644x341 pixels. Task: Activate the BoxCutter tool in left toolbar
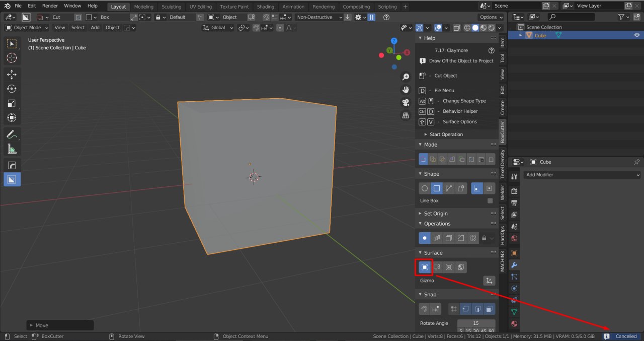tap(12, 179)
